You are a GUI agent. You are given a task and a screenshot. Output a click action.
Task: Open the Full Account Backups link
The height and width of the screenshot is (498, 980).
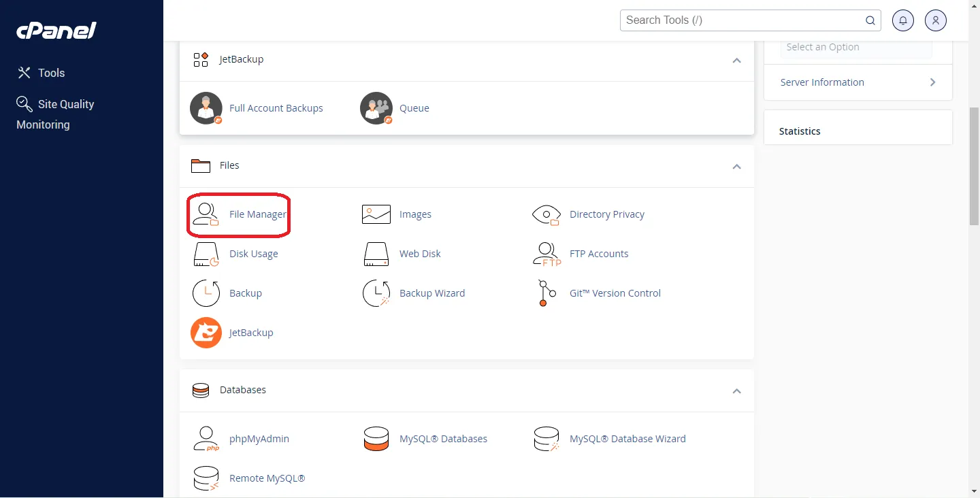276,108
